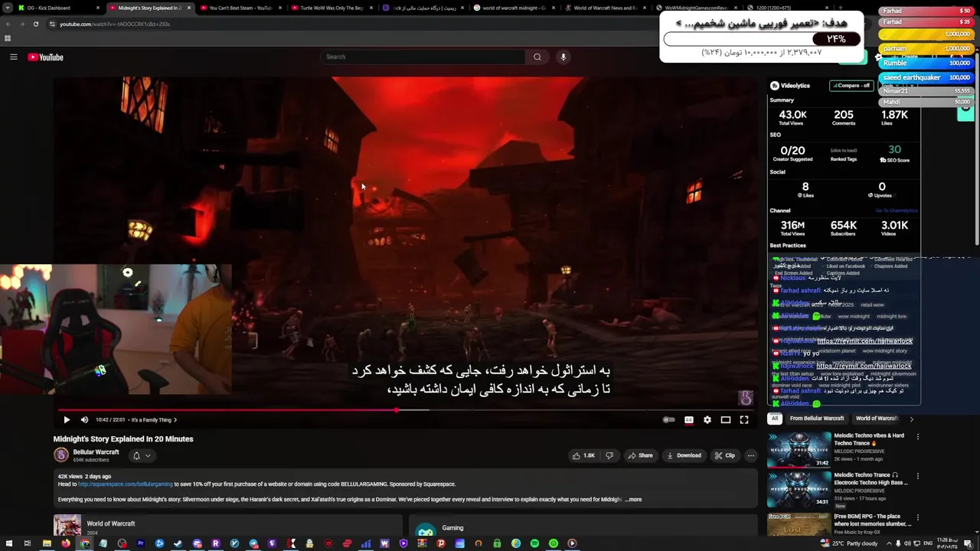Switch to theater mode
Viewport: 980px width, 551px height.
726,419
